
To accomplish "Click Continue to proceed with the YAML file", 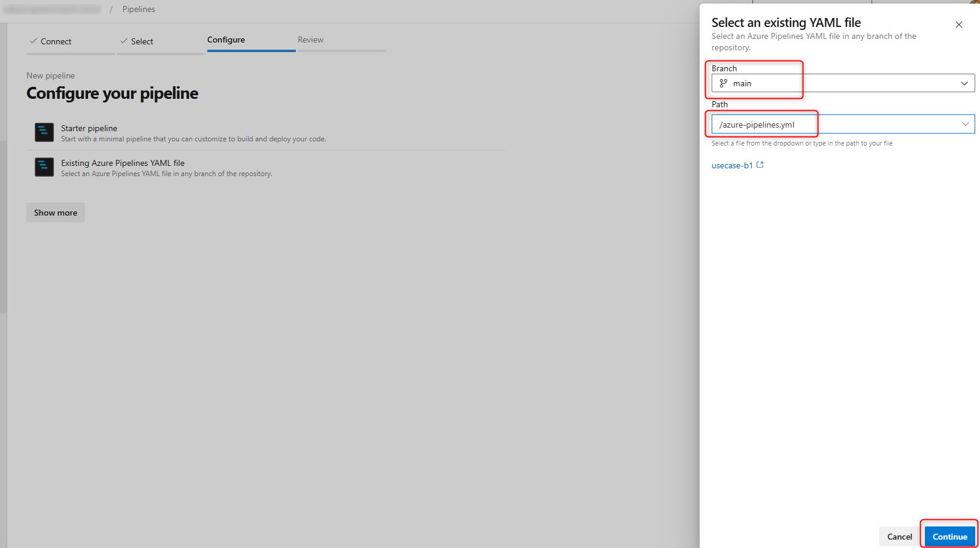I will (x=949, y=536).
